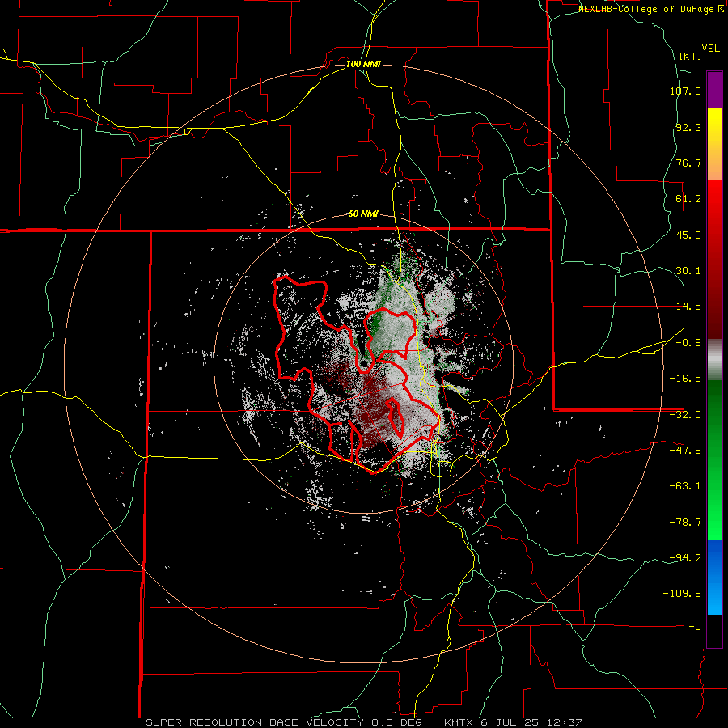The image size is (728, 728).
Task: Click the black radar site dot at center
Action: click(363, 362)
